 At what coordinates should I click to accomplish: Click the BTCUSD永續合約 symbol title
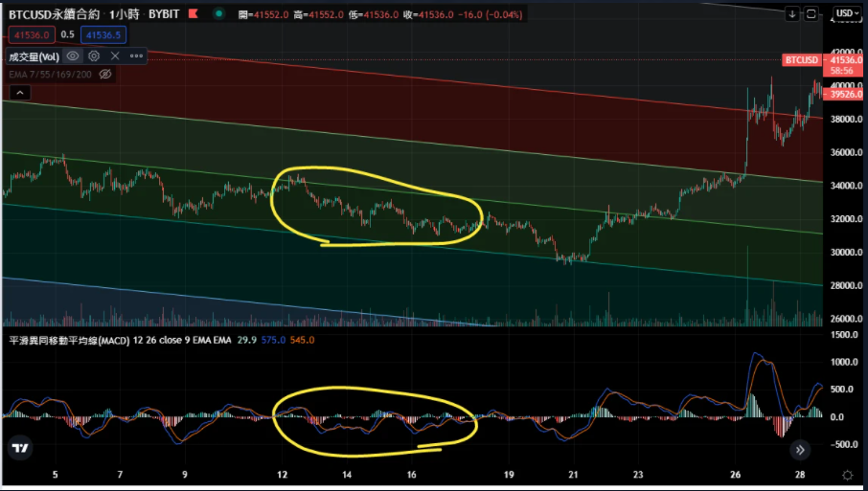point(54,14)
